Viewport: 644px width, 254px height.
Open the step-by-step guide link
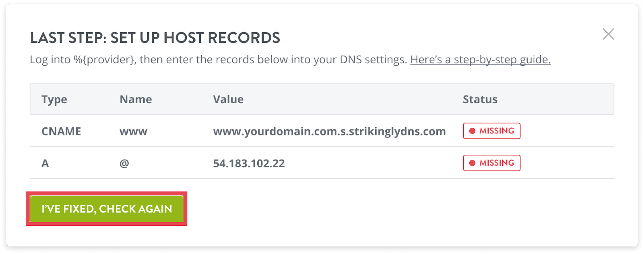[481, 60]
